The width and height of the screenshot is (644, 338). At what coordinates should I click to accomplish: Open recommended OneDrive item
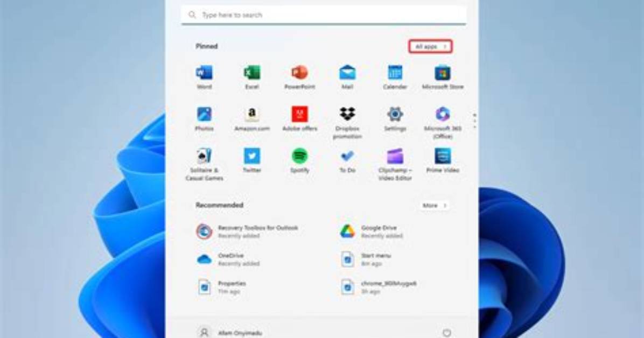[228, 259]
